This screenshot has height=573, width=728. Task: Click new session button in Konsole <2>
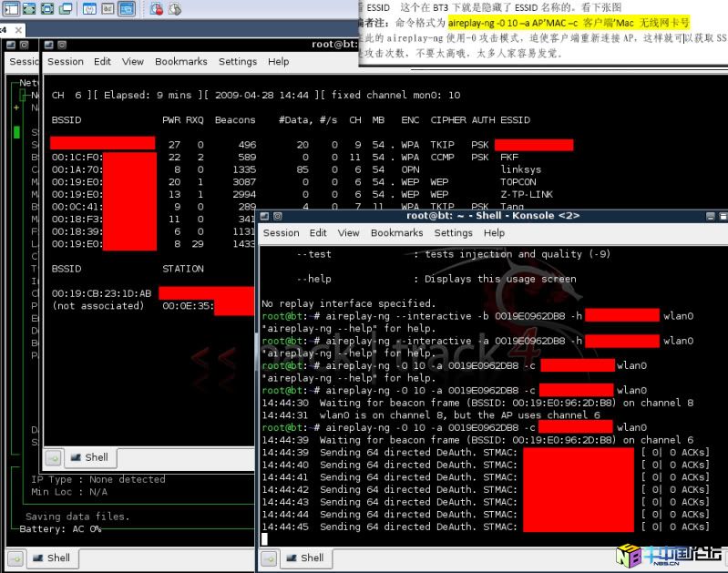click(x=269, y=558)
